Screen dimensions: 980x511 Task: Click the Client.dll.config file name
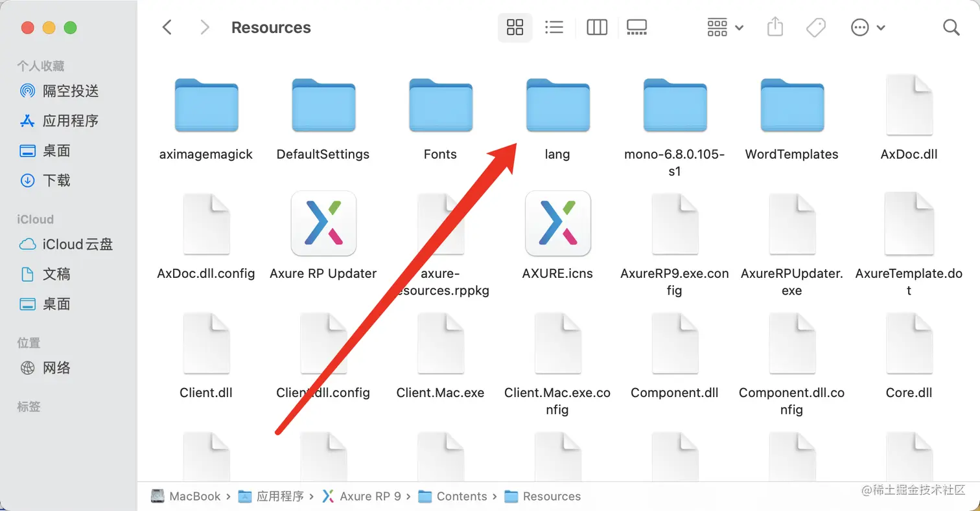point(323,392)
